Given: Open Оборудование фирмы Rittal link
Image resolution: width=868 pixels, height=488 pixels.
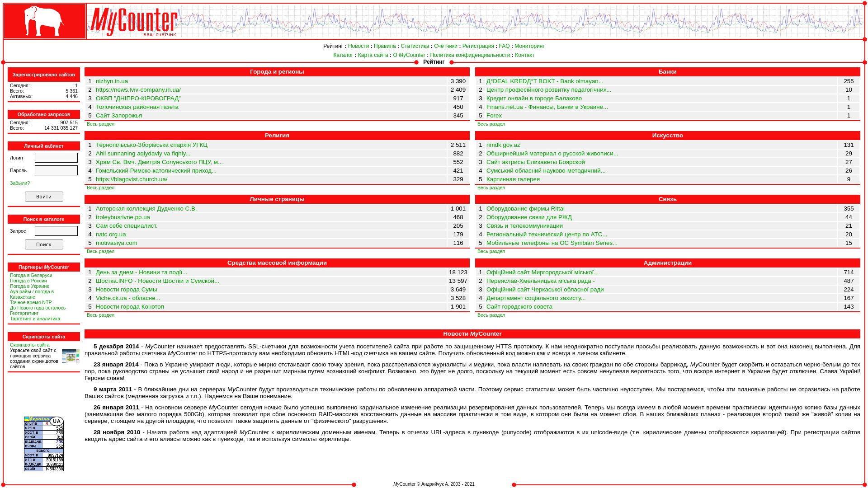Looking at the screenshot, I should pos(525,209).
